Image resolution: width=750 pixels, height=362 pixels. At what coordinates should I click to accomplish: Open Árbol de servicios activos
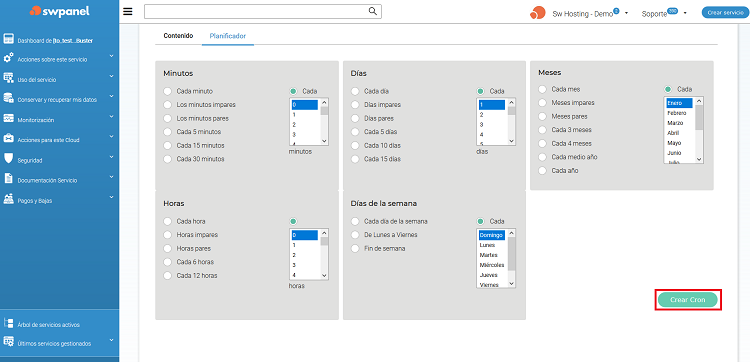click(x=49, y=325)
